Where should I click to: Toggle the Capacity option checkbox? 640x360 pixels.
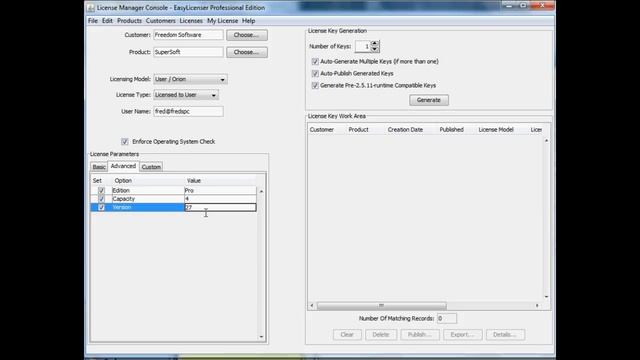pos(101,199)
